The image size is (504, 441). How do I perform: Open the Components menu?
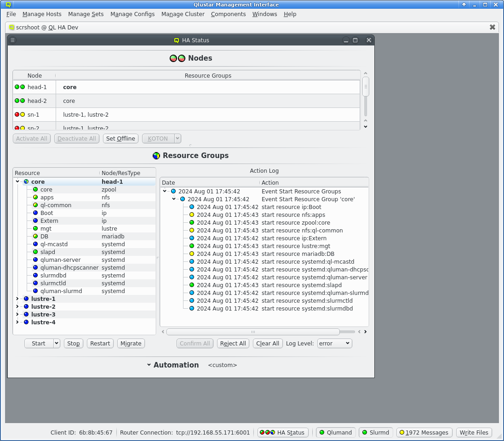click(228, 14)
